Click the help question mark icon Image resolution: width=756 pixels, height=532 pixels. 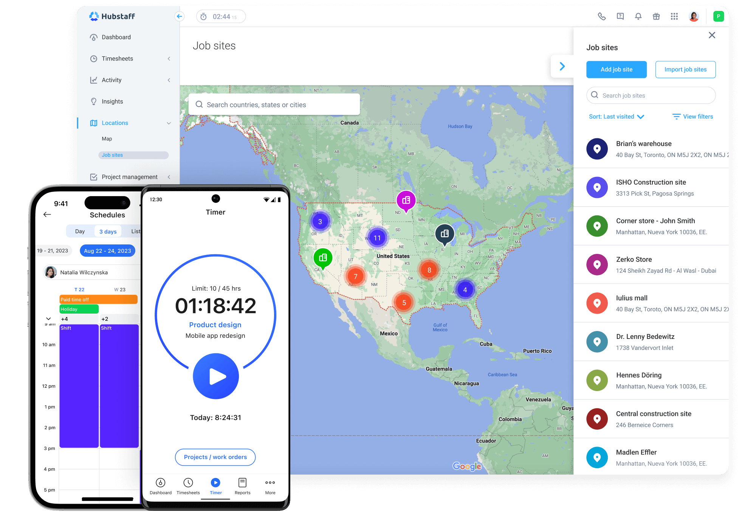(620, 16)
